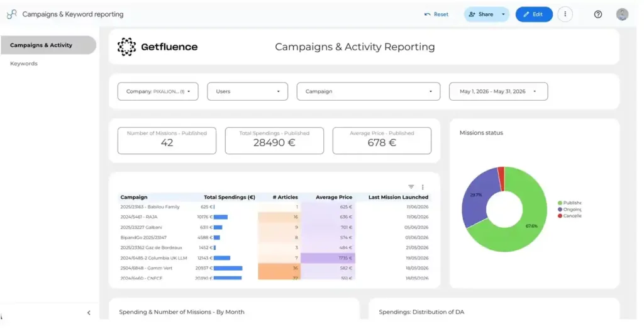Click 'Spendings: Distribution of DA' title

(x=421, y=312)
